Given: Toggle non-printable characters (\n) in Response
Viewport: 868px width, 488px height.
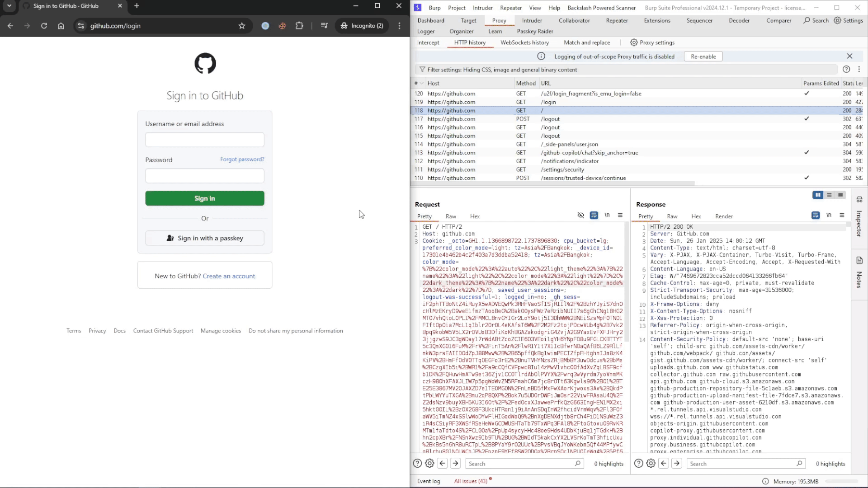Looking at the screenshot, I should [829, 215].
